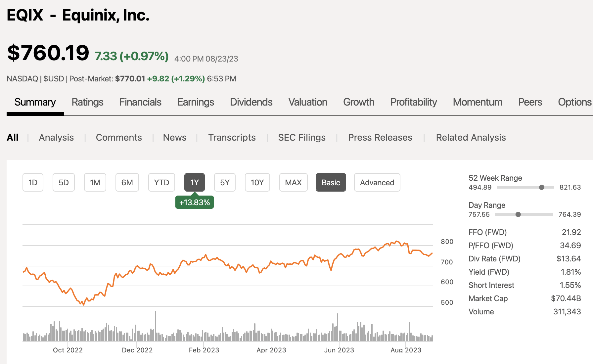Click Div Rate (FWD) value $13.64

pyautogui.click(x=569, y=259)
